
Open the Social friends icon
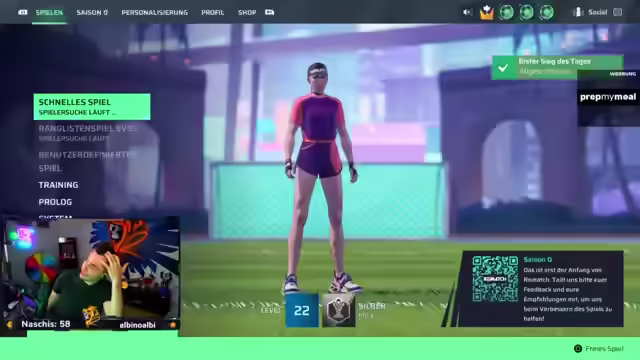pos(578,12)
